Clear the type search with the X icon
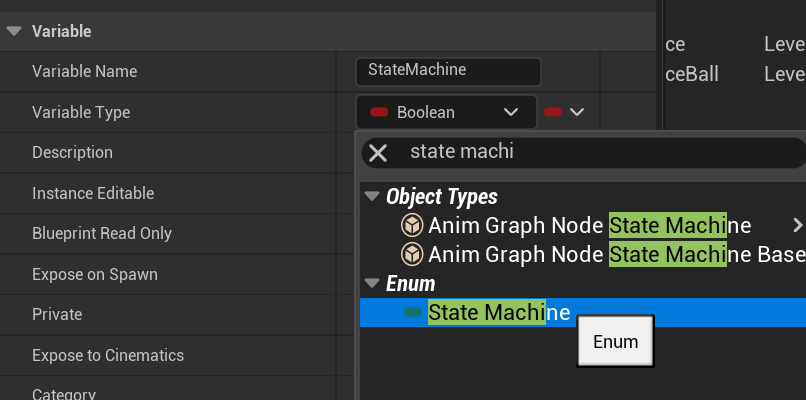Viewport: 806px width, 400px height. point(378,153)
